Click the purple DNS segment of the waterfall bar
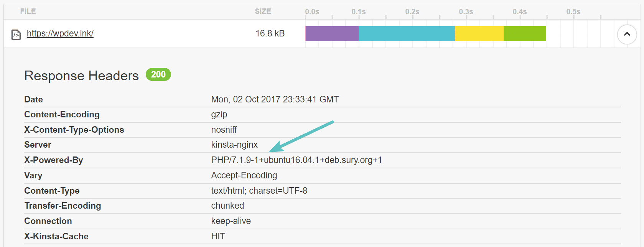Viewport: 644px width, 247px height. (x=331, y=33)
